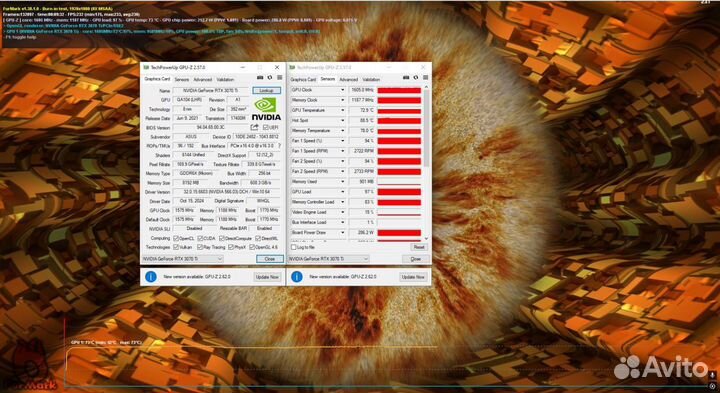720x393 pixels.
Task: Open the Board Power Draw dropdown
Action: click(x=342, y=232)
